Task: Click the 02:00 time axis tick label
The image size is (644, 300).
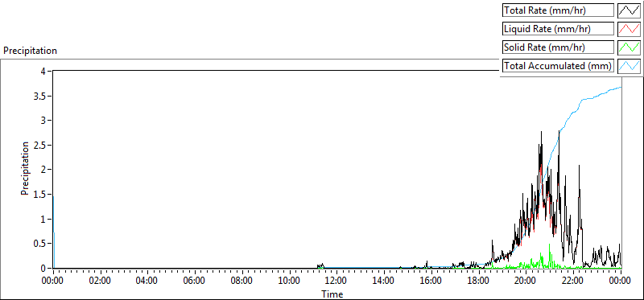Action: [x=100, y=282]
